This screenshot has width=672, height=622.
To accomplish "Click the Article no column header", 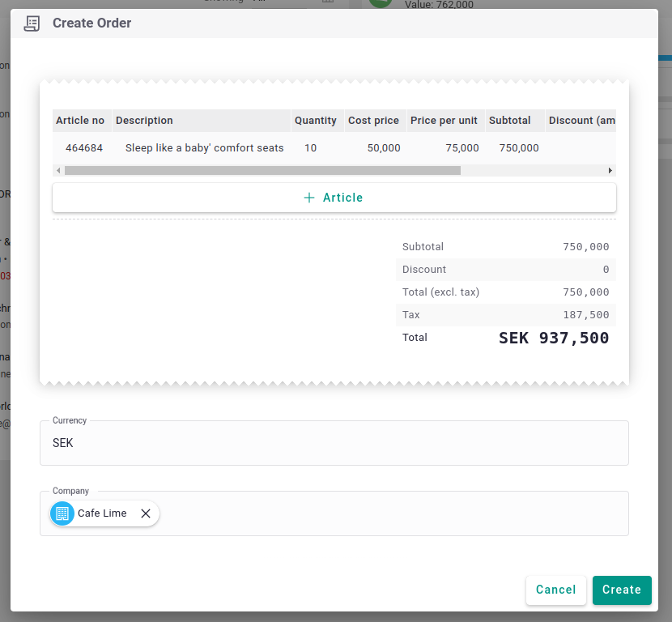I will coord(80,121).
